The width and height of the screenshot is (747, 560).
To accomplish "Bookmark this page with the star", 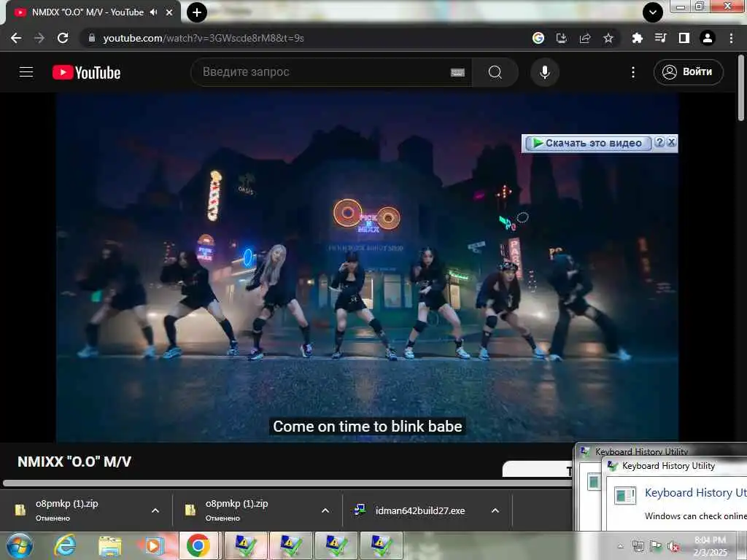I will [x=608, y=38].
